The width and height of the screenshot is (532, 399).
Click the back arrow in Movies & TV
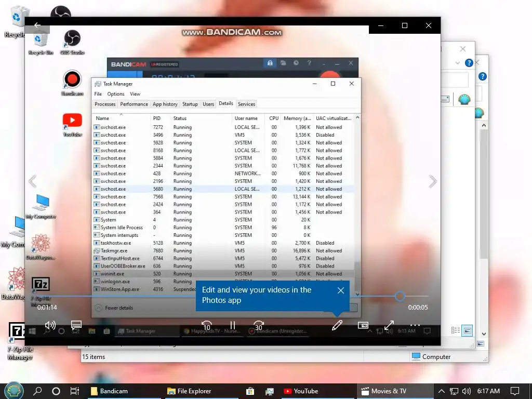(x=37, y=25)
